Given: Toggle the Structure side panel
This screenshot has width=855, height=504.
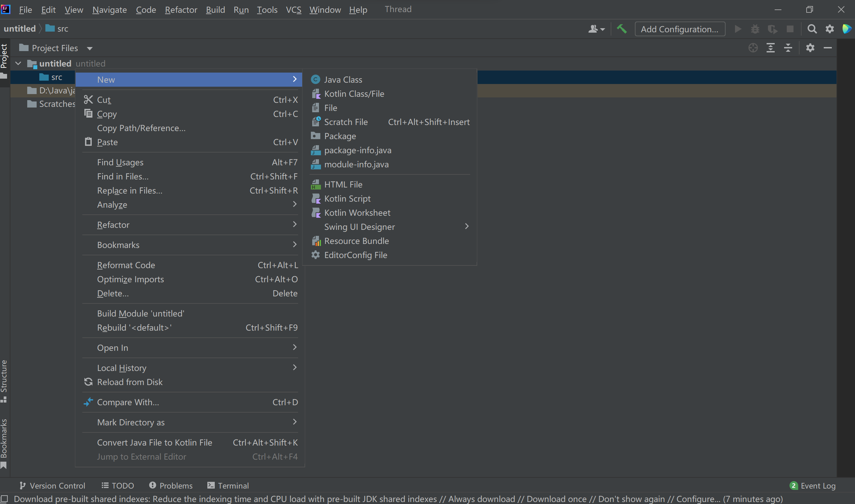Looking at the screenshot, I should 4,380.
